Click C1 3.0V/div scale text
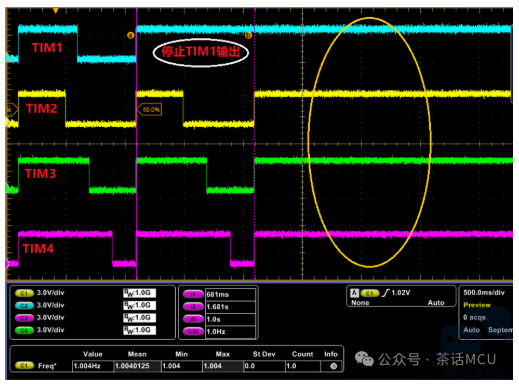This screenshot has height=389, width=519. pos(50,293)
